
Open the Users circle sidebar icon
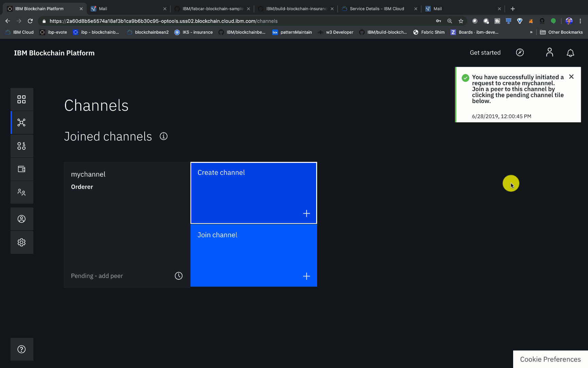tap(21, 219)
